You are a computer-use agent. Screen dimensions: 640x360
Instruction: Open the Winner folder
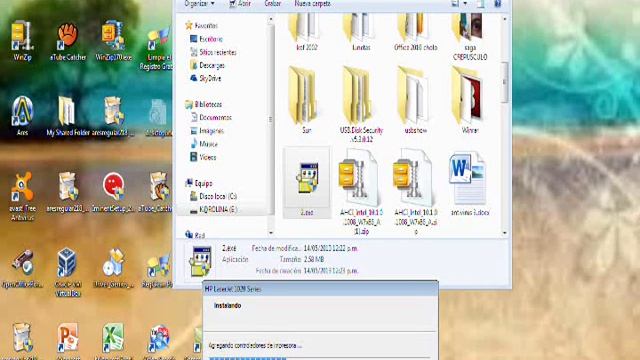tap(470, 100)
